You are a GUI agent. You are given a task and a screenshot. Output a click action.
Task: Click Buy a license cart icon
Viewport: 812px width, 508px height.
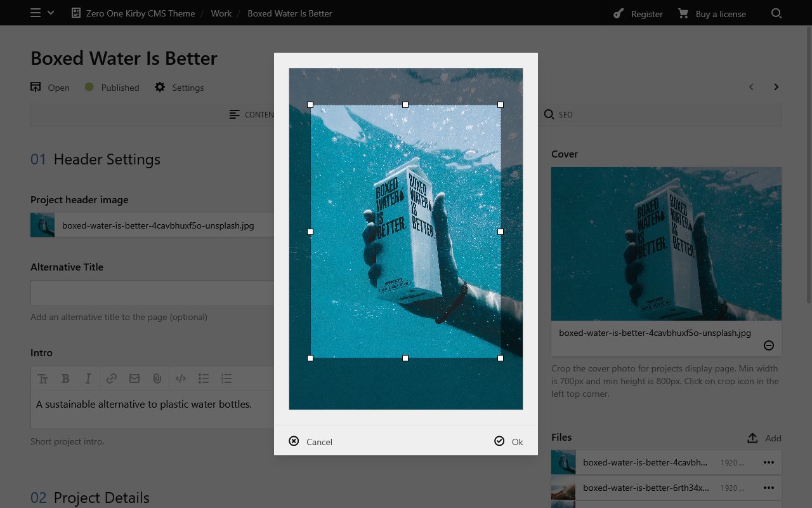pos(683,13)
